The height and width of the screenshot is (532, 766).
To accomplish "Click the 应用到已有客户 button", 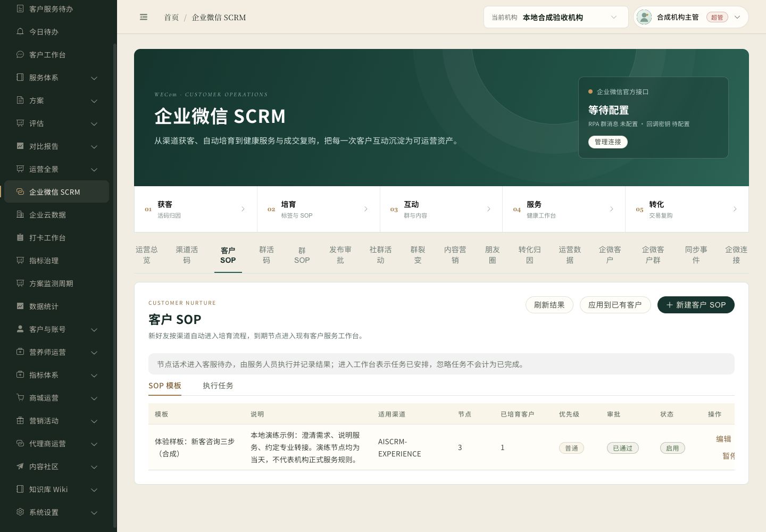I will 615,305.
